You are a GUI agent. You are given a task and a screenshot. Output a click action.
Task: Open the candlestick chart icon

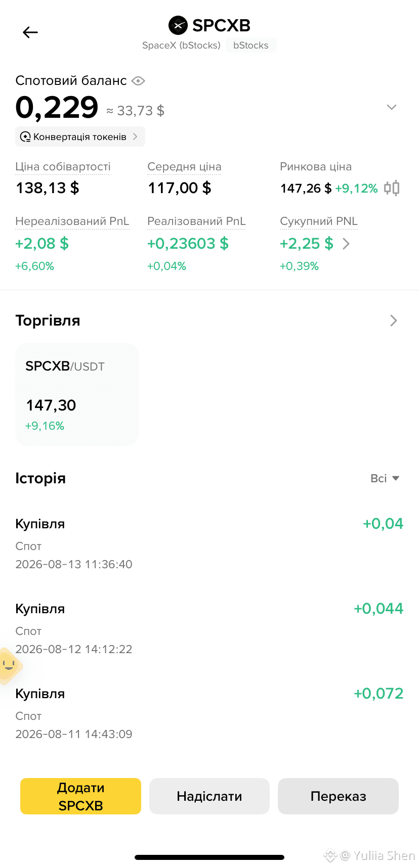pyautogui.click(x=392, y=188)
